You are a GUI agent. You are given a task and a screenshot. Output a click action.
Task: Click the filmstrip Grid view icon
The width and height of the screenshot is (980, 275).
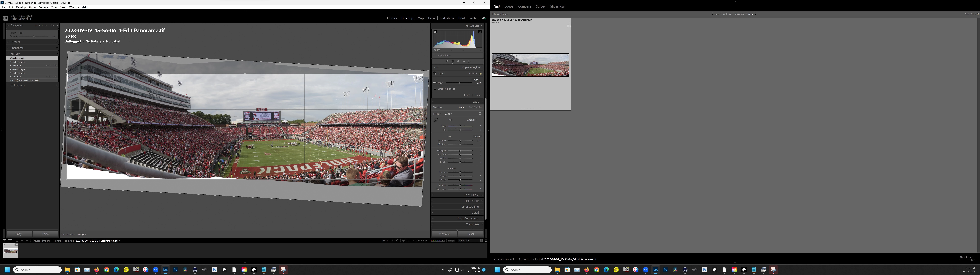[x=17, y=240]
